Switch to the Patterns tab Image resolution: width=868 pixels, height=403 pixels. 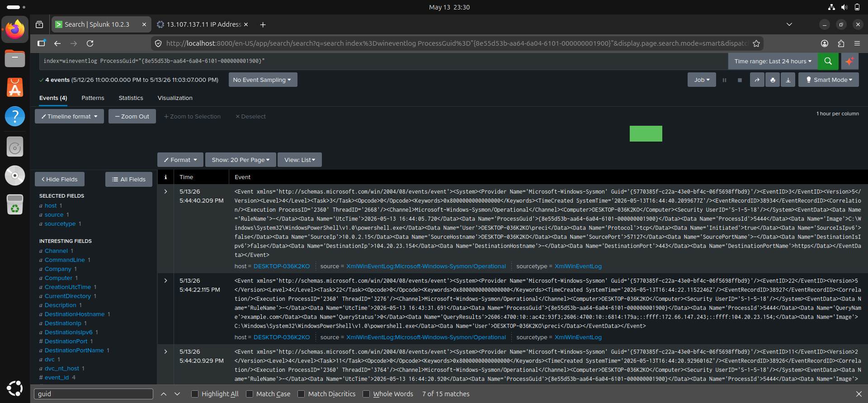point(93,98)
